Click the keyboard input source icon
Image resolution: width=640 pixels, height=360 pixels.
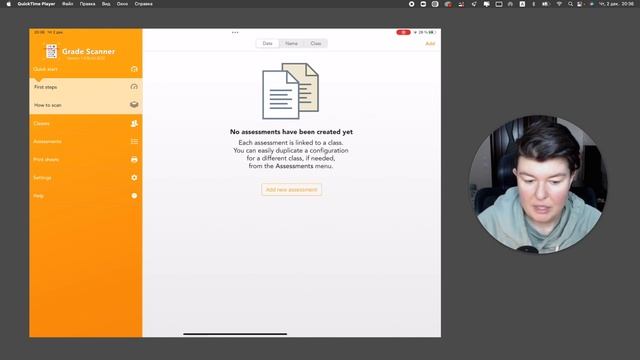[x=522, y=4]
